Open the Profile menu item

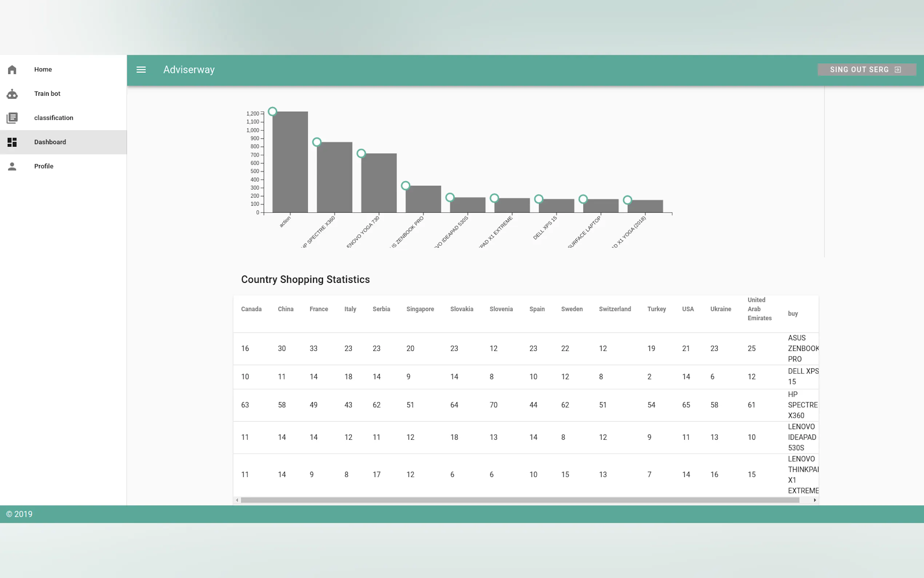pos(44,166)
